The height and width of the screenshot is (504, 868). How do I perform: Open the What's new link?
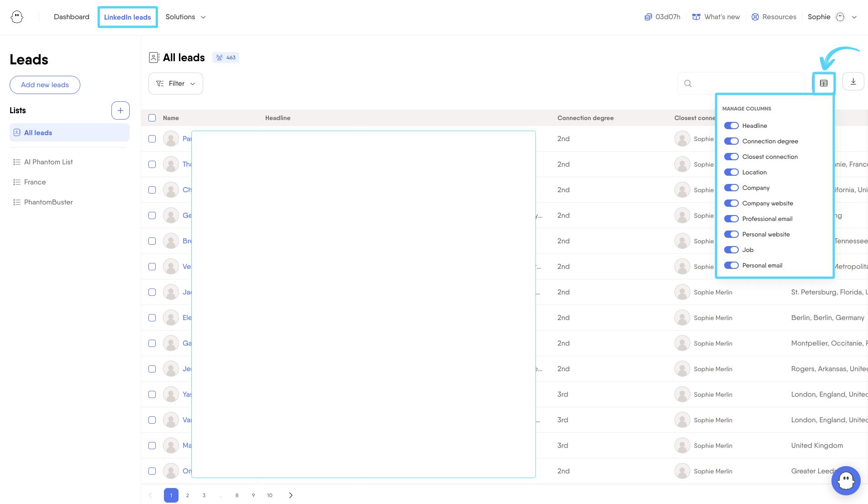716,17
